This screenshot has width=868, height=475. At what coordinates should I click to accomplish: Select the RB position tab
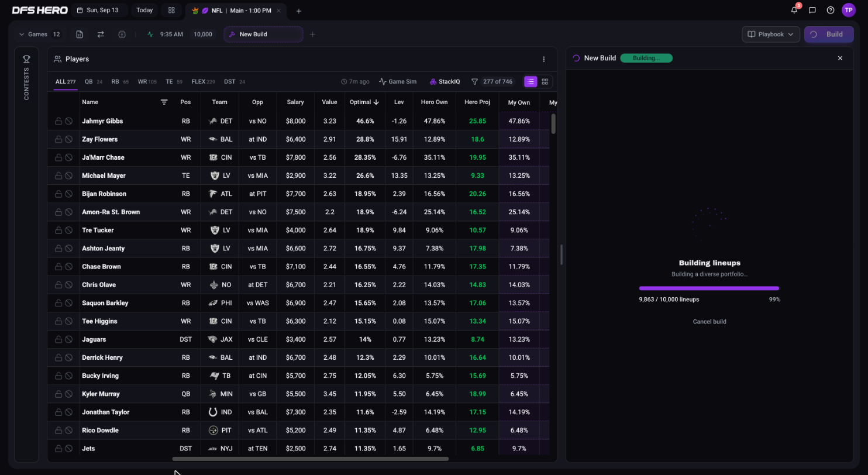point(120,82)
